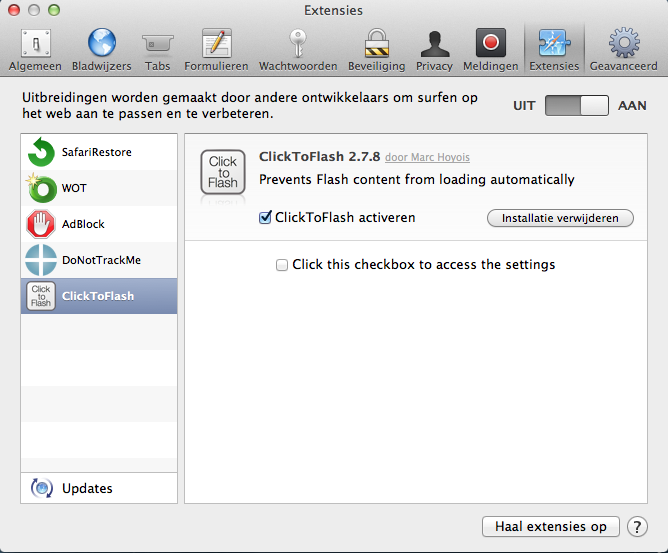
Task: Switch to the Meldingen tab label
Action: pyautogui.click(x=491, y=66)
